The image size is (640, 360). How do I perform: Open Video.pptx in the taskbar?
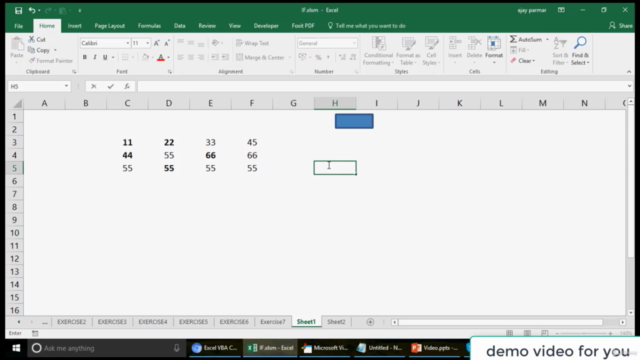pyautogui.click(x=435, y=348)
